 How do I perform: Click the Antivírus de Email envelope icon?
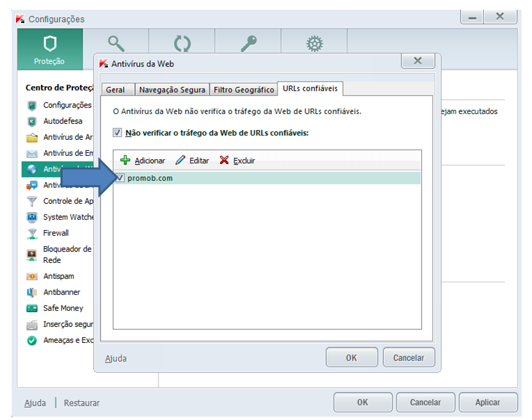pyautogui.click(x=32, y=154)
